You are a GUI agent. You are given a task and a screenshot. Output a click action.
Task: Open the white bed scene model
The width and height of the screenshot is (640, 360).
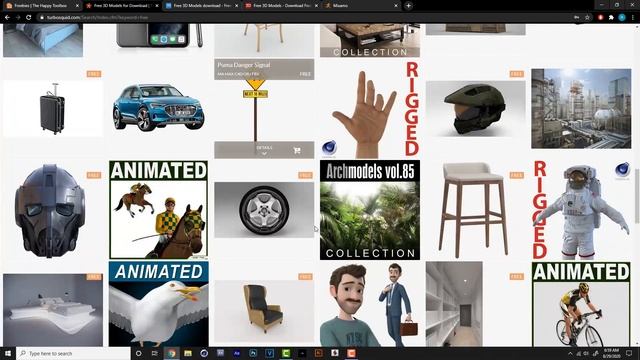(x=53, y=310)
